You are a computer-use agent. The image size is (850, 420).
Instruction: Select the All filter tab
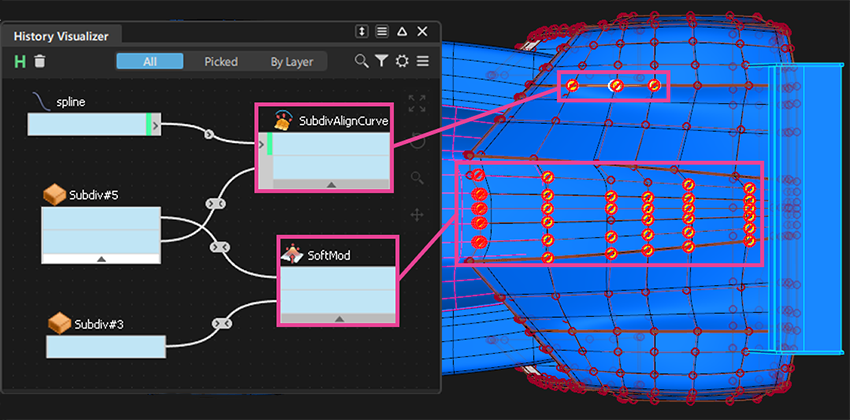[150, 62]
